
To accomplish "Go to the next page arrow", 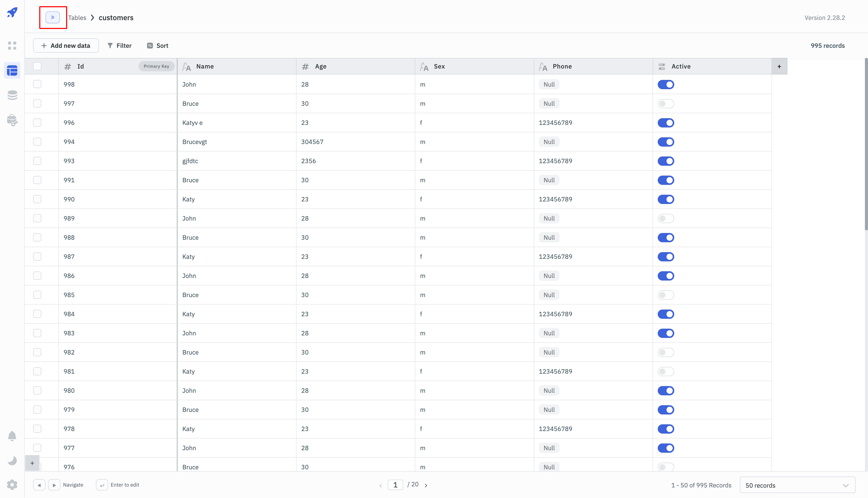I will 426,485.
